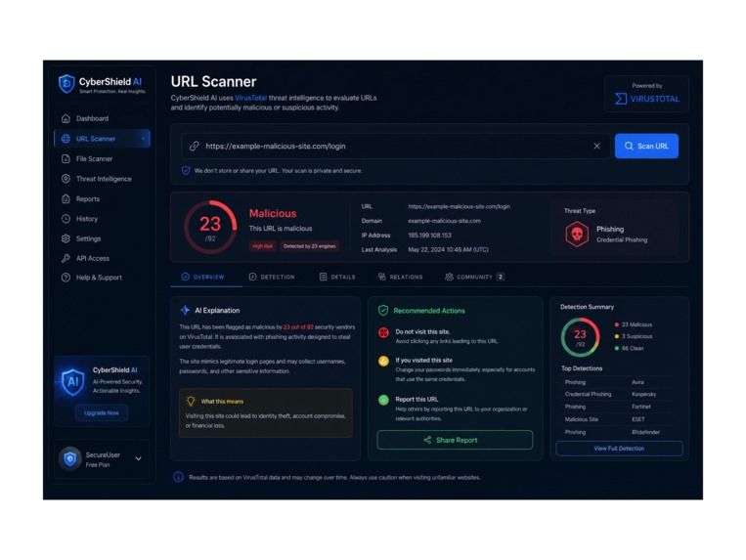Click the Malicious Site ESET row
This screenshot has width=746, height=560.
(615, 419)
